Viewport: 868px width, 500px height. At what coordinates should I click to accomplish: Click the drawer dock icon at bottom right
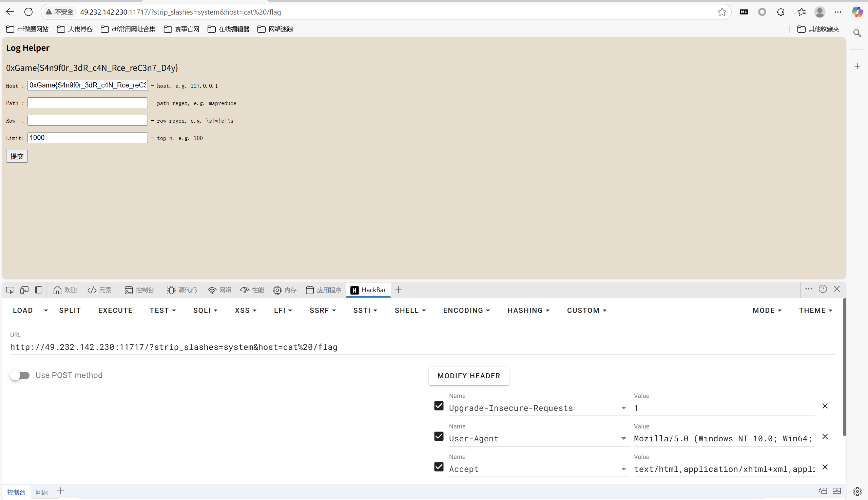coord(823,491)
